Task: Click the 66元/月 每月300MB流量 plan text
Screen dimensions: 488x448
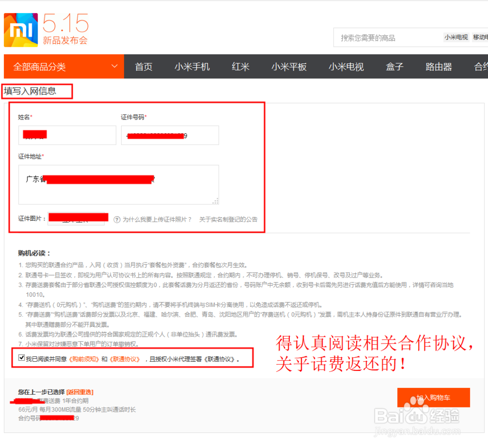Action: point(77,409)
